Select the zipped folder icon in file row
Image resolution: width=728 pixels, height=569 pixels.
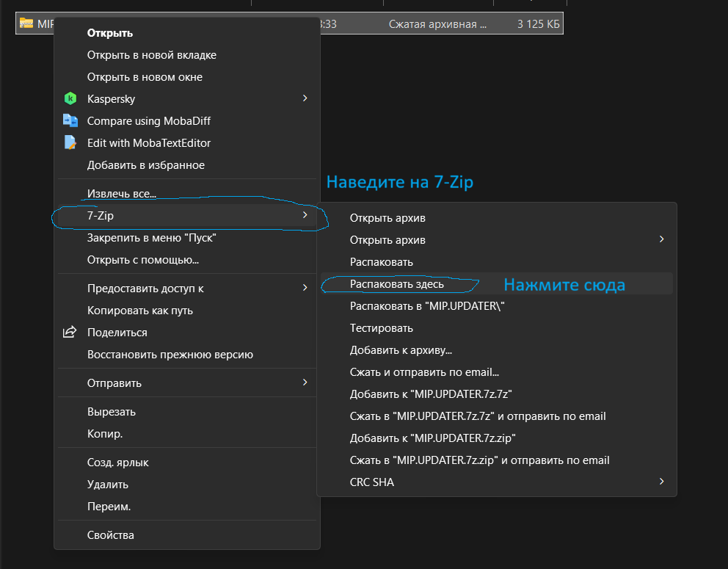(26, 23)
